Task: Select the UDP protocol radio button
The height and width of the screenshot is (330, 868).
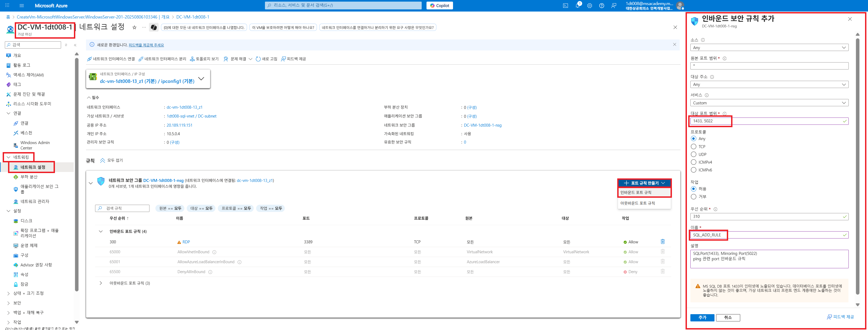Action: [693, 154]
